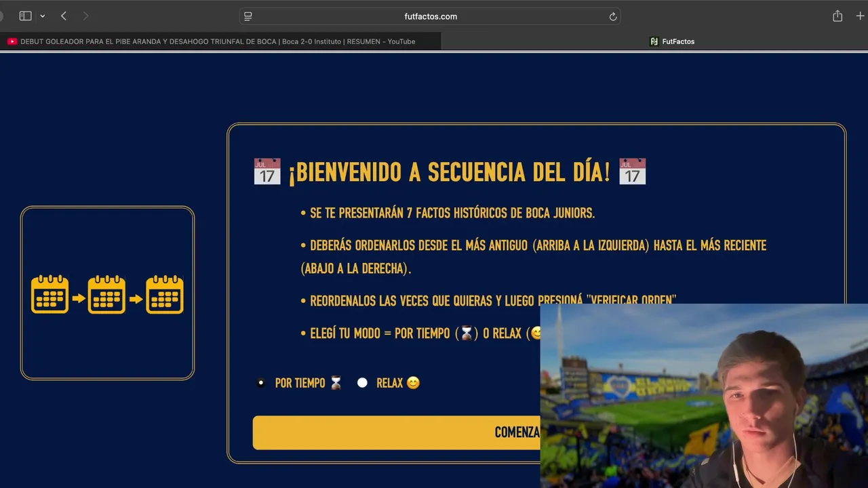Open sidebar options dropdown chevron
868x488 pixels.
(x=42, y=16)
